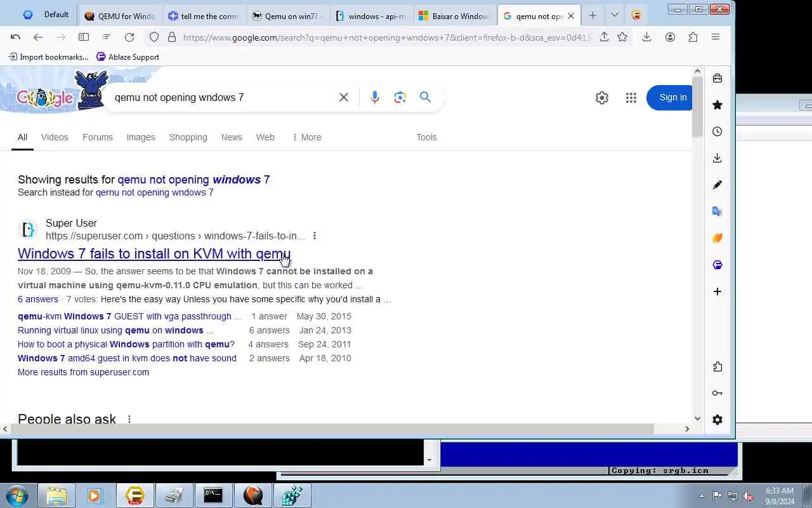Open sidebar pencil notes icon

[717, 185]
